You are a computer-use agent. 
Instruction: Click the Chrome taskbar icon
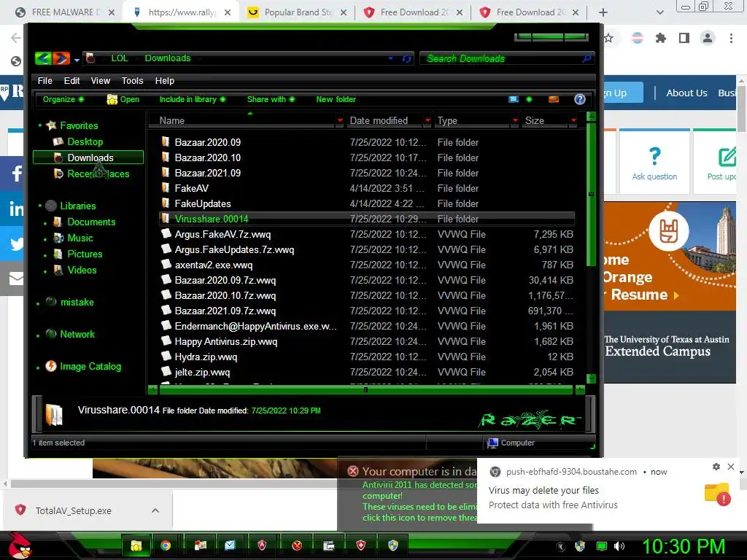pos(166,545)
